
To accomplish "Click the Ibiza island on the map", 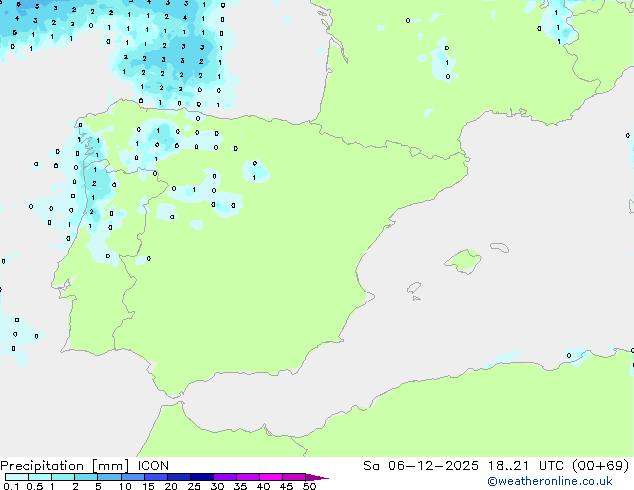I will click(x=414, y=288).
